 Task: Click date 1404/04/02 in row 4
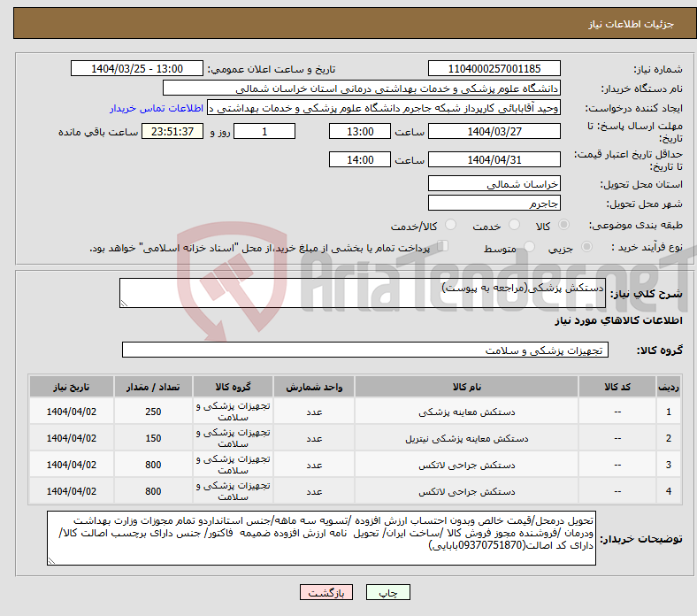click(x=72, y=491)
